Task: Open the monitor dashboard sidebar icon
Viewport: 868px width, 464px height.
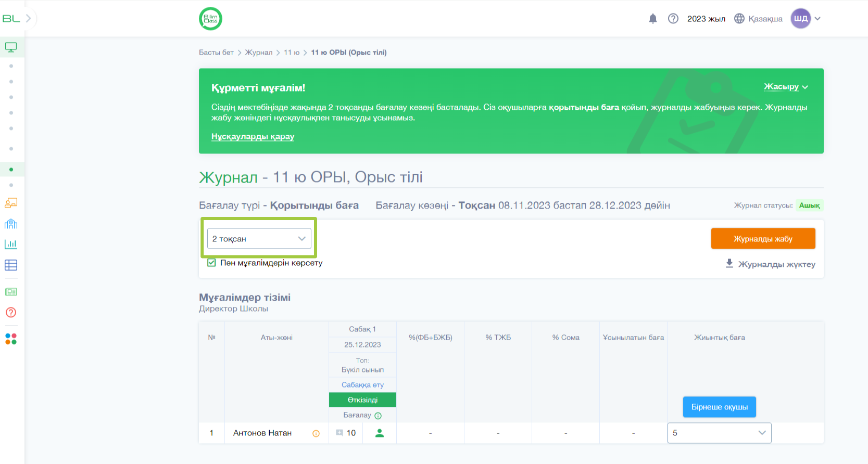Action: tap(11, 47)
